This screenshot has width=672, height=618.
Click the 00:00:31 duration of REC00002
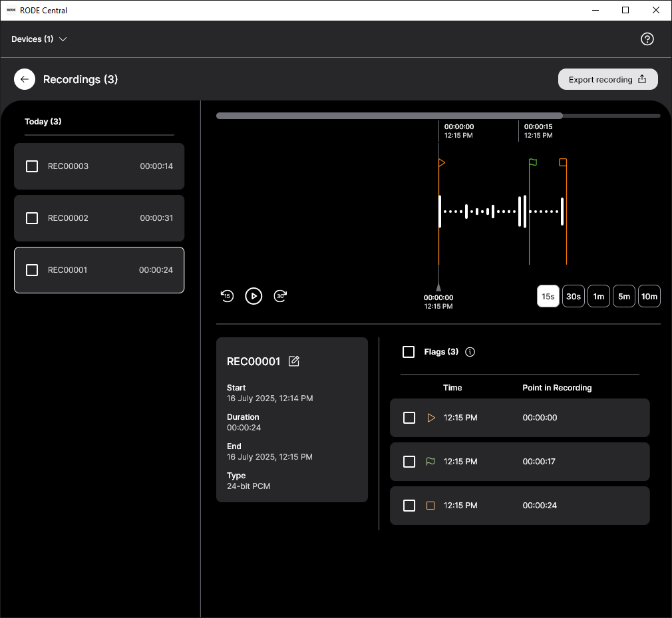156,218
